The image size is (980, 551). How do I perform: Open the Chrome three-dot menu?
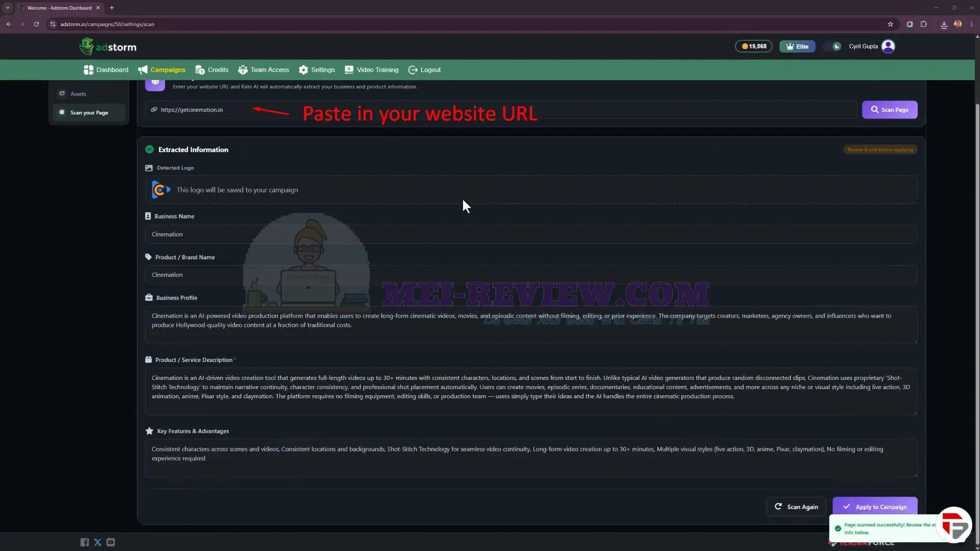click(972, 24)
